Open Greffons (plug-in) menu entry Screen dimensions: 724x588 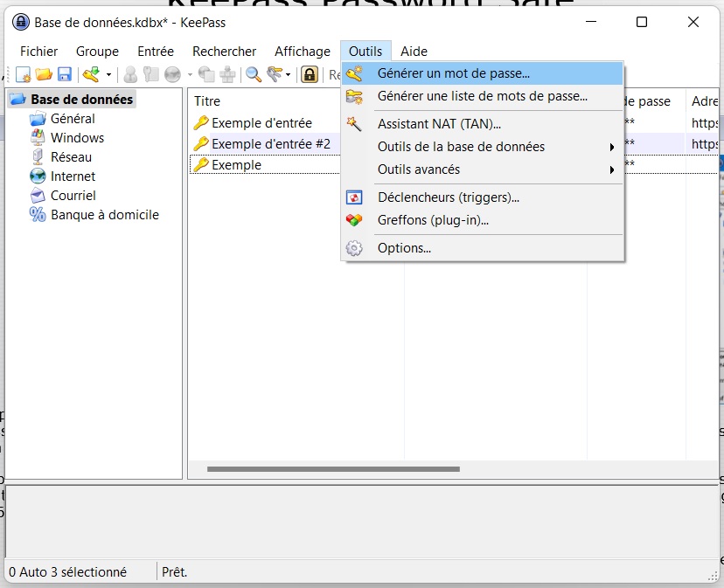pos(433,220)
